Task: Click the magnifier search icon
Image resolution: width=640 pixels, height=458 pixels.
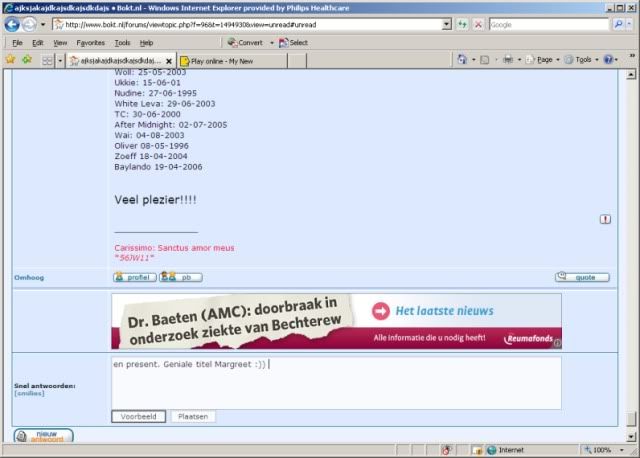Action: (618, 24)
